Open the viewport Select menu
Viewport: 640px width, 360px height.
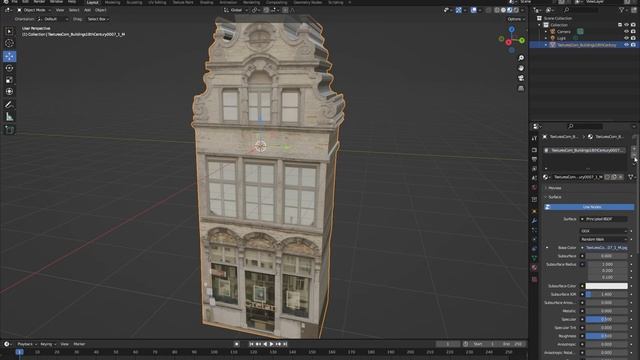(x=74, y=10)
